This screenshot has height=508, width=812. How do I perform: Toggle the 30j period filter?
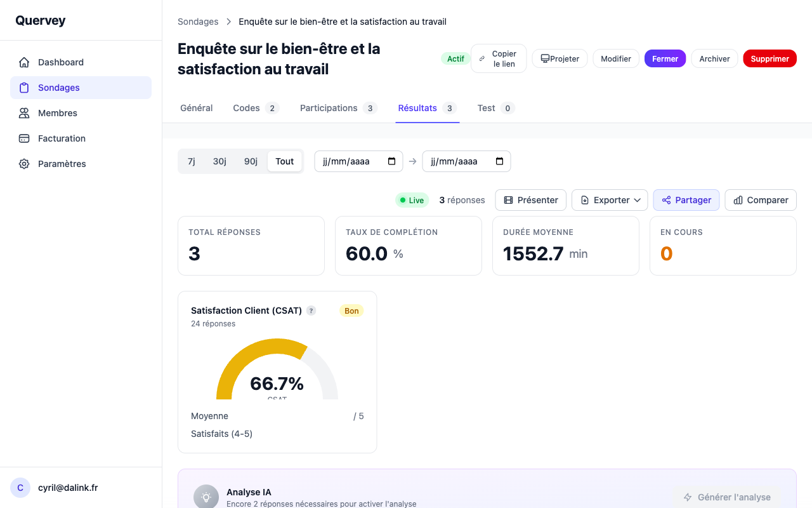(x=219, y=161)
